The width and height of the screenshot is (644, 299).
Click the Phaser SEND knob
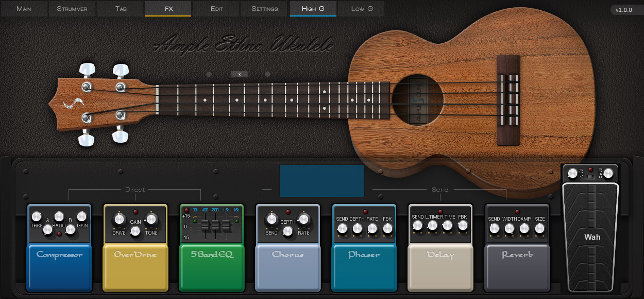(342, 228)
